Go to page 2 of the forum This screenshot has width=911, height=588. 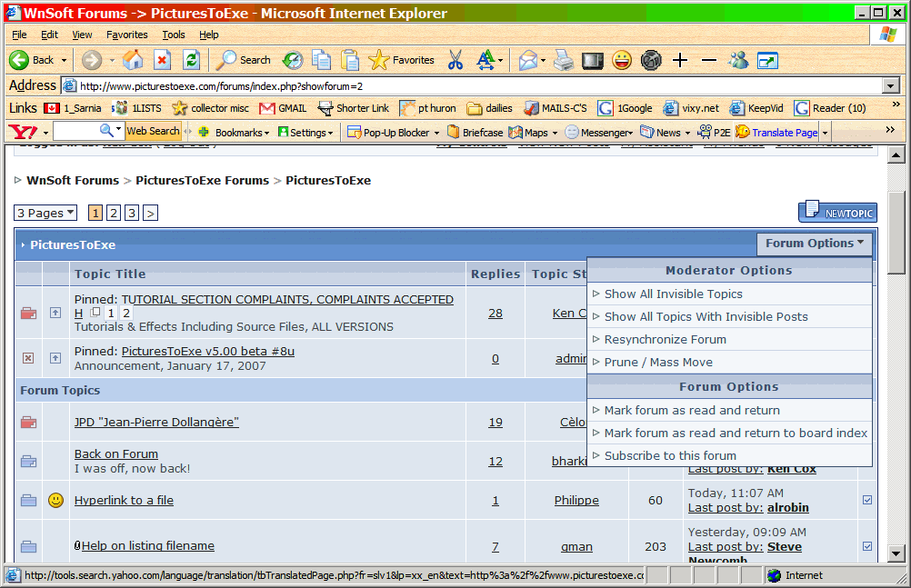[114, 214]
